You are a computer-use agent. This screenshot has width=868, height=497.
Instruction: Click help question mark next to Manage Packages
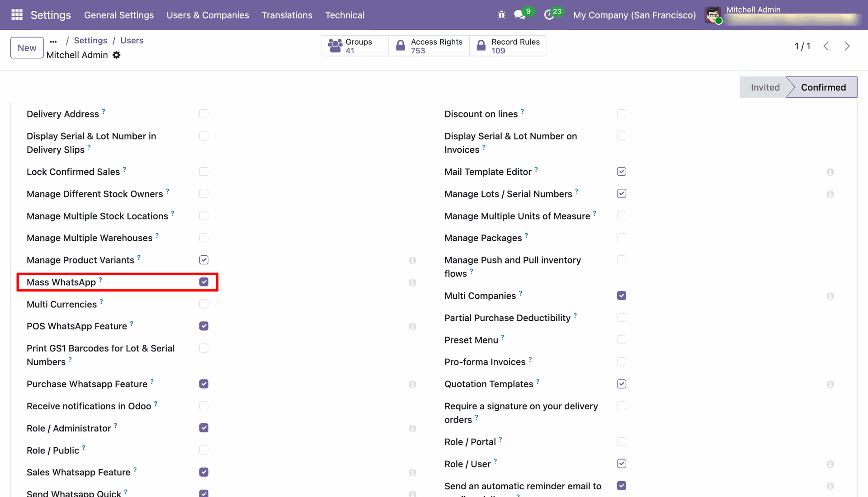click(526, 235)
